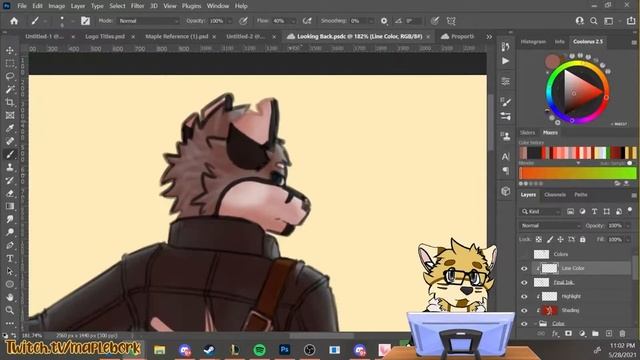640x360 pixels.
Task: Expand the Color layer group
Action: [535, 324]
